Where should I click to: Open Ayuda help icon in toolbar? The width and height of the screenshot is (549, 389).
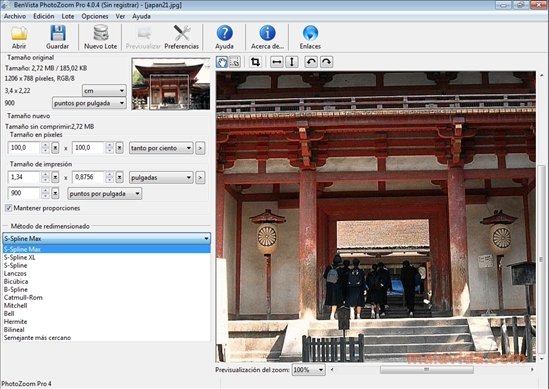coord(224,37)
